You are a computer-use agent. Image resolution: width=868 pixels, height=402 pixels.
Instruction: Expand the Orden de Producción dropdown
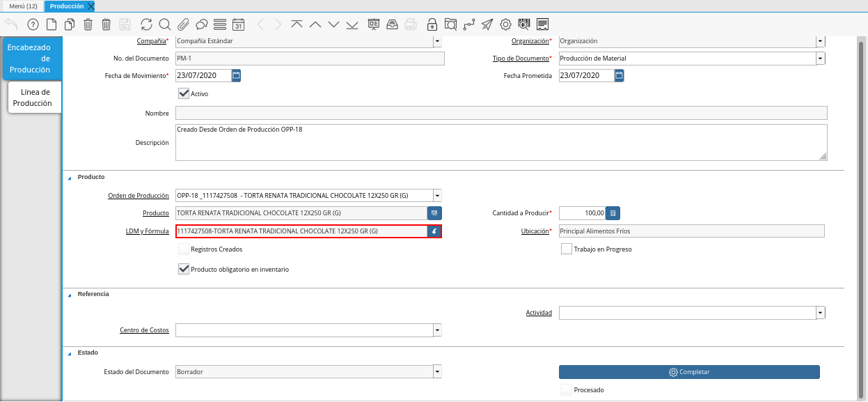coord(436,196)
